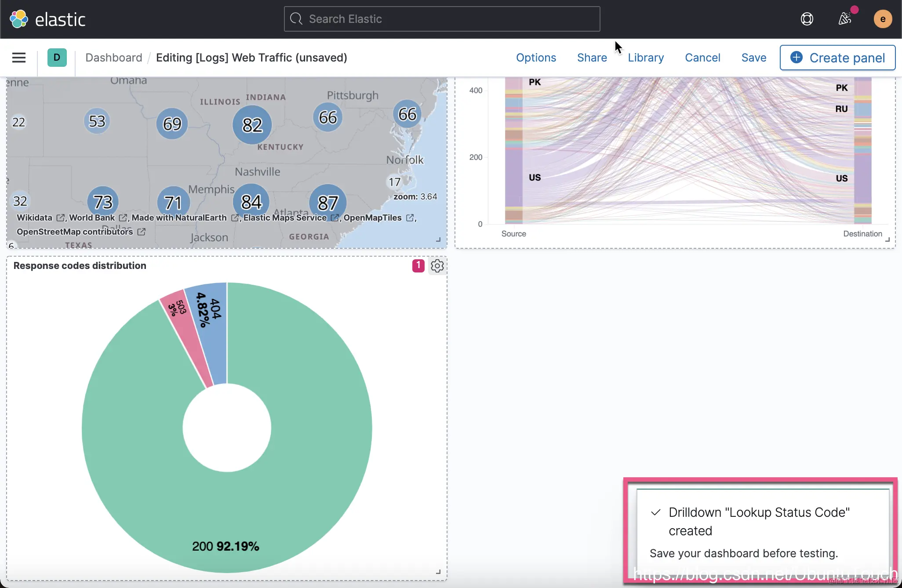Click the green D space avatar
902x588 pixels.
57,58
